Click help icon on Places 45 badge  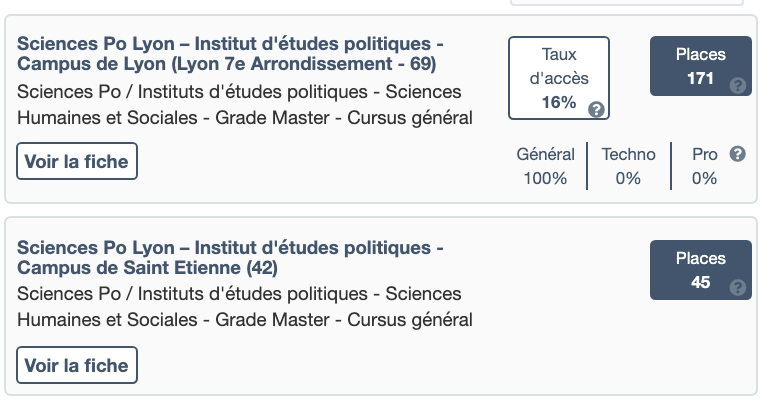738,288
